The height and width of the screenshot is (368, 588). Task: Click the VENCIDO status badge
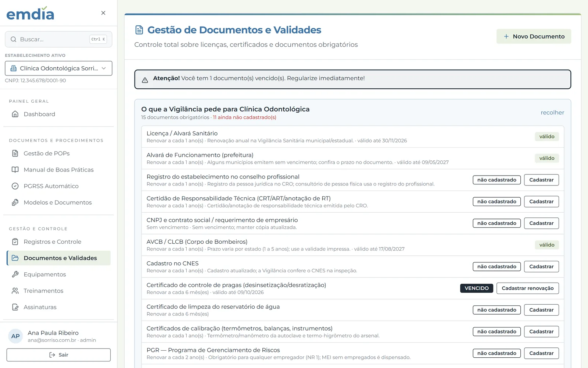coord(477,288)
